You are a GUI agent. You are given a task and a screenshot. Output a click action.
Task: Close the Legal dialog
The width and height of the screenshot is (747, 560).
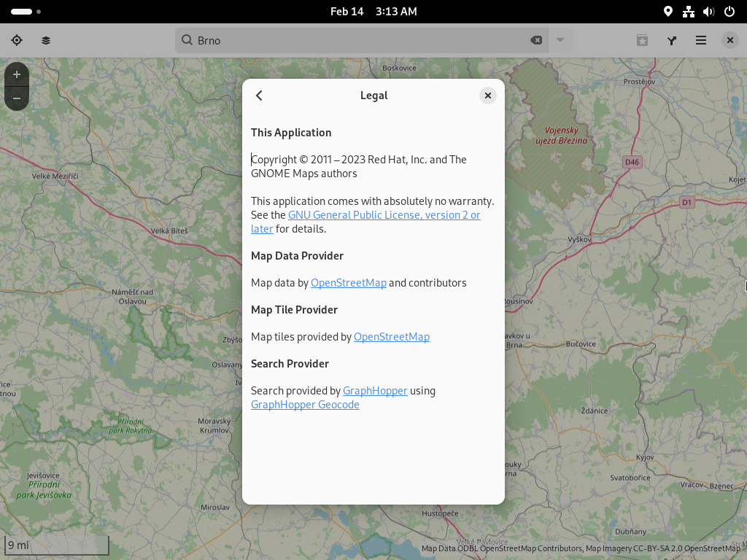(x=488, y=96)
